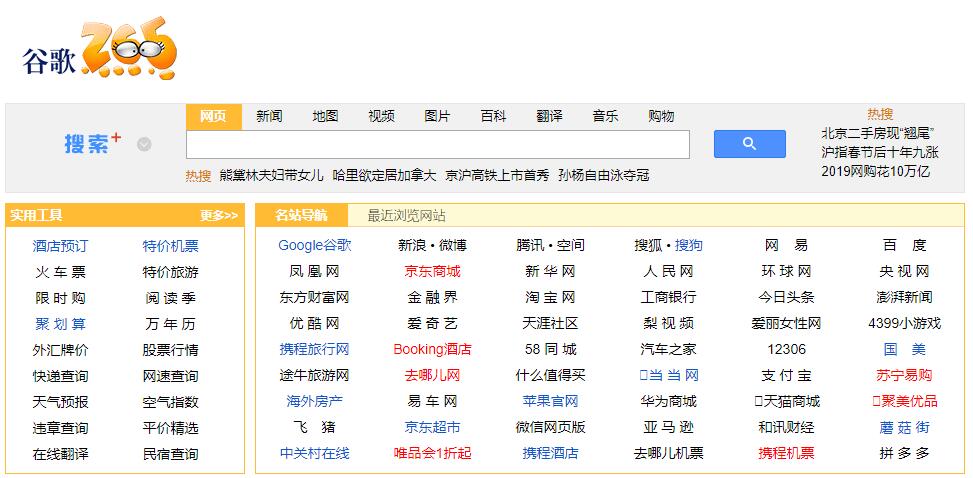Open hot search 京沪高铁上市首秀
The height and width of the screenshot is (478, 973).
(x=498, y=176)
